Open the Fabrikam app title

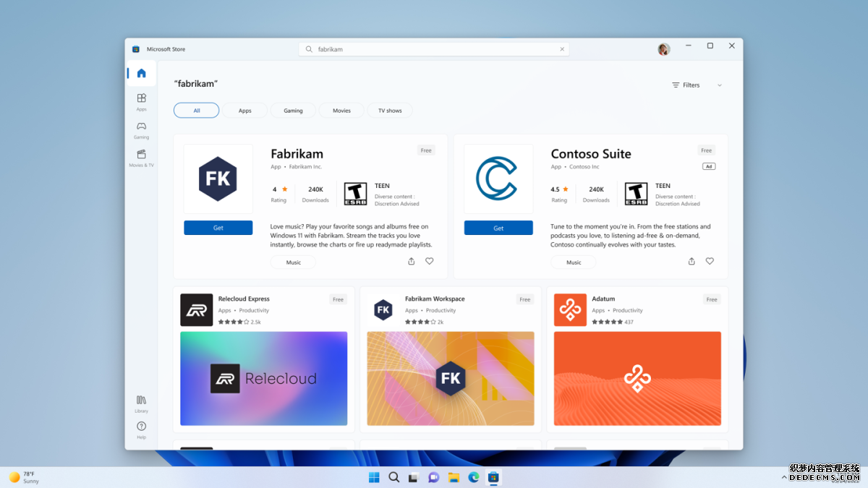point(297,154)
